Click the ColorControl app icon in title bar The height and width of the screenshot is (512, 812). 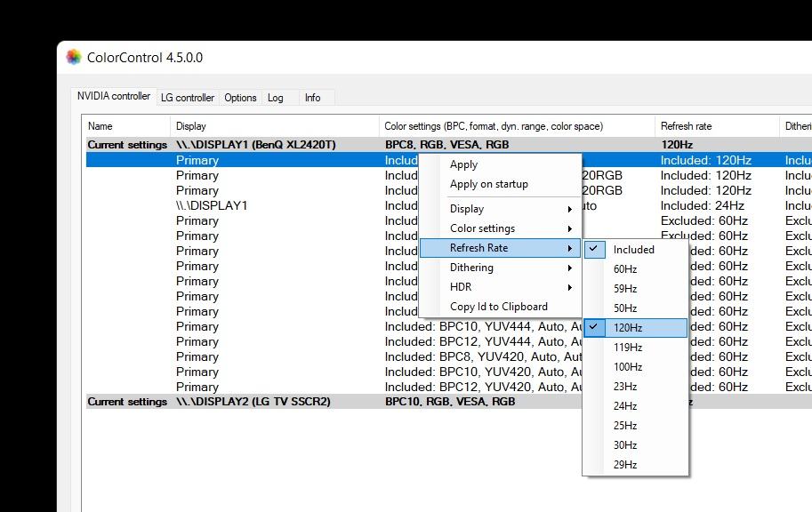coord(74,57)
